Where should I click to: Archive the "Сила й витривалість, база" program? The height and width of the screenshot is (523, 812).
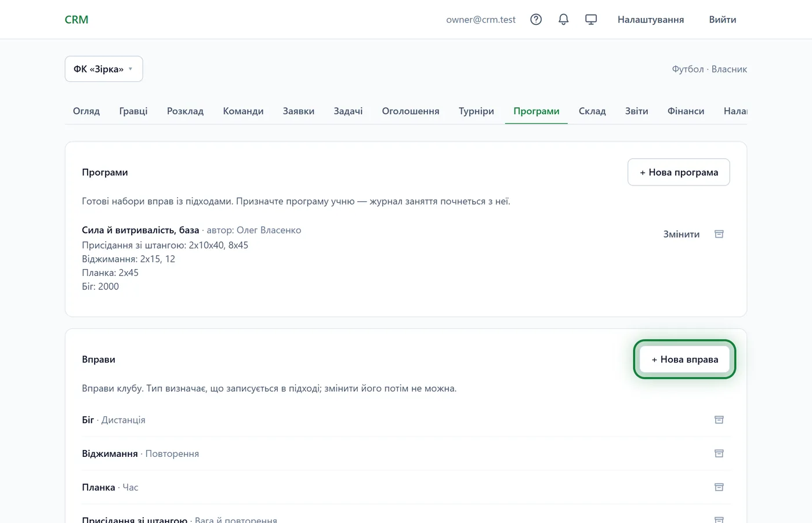(719, 234)
